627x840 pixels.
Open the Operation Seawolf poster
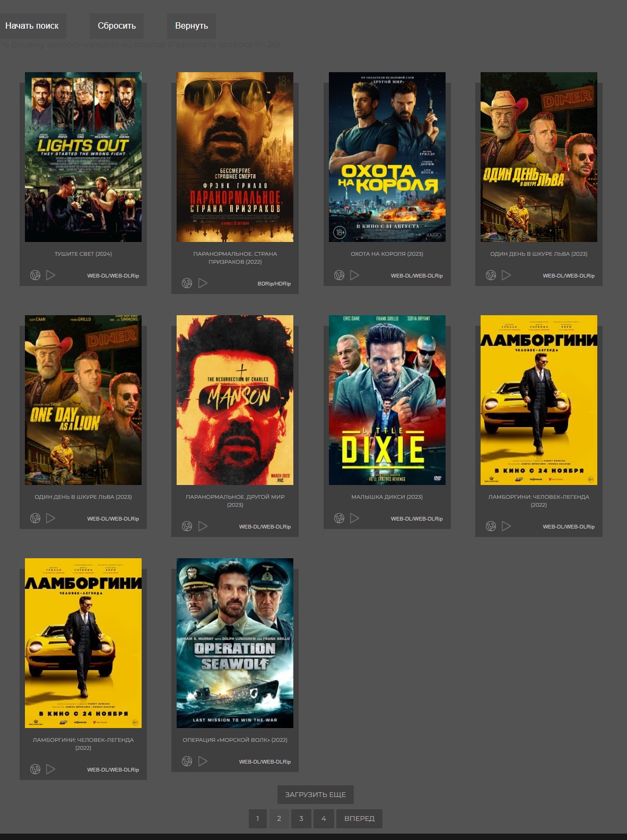[235, 643]
